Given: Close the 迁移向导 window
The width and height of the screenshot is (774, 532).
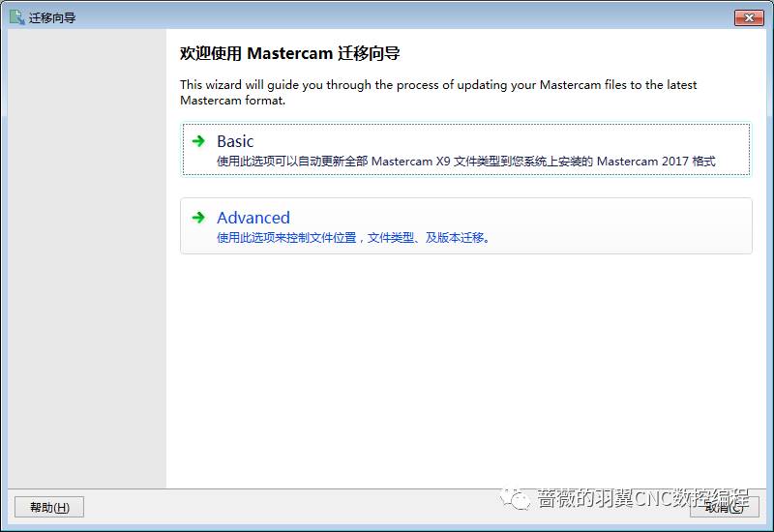Looking at the screenshot, I should [x=749, y=17].
